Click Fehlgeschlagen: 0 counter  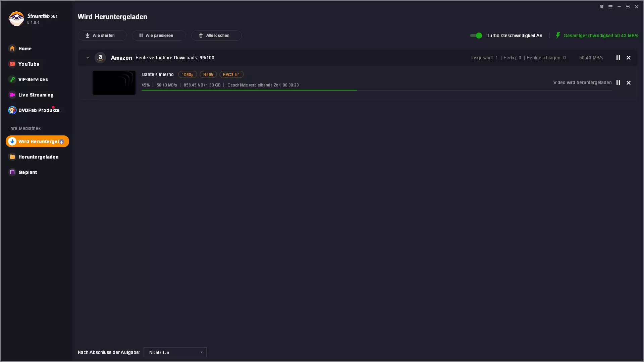(546, 58)
